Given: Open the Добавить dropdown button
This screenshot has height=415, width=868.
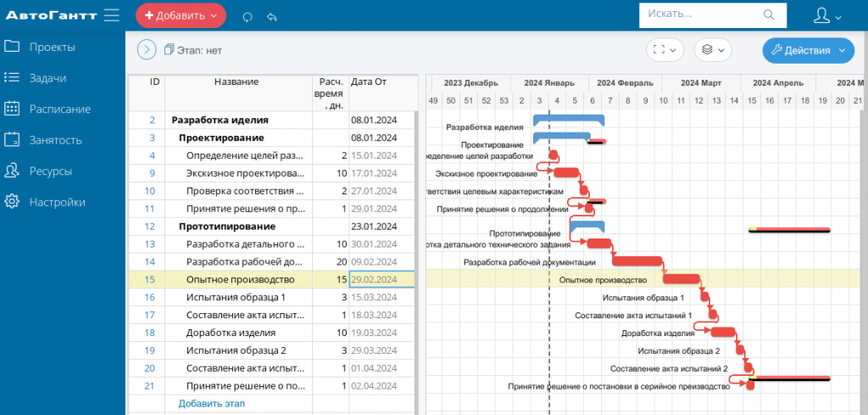Looking at the screenshot, I should 181,15.
